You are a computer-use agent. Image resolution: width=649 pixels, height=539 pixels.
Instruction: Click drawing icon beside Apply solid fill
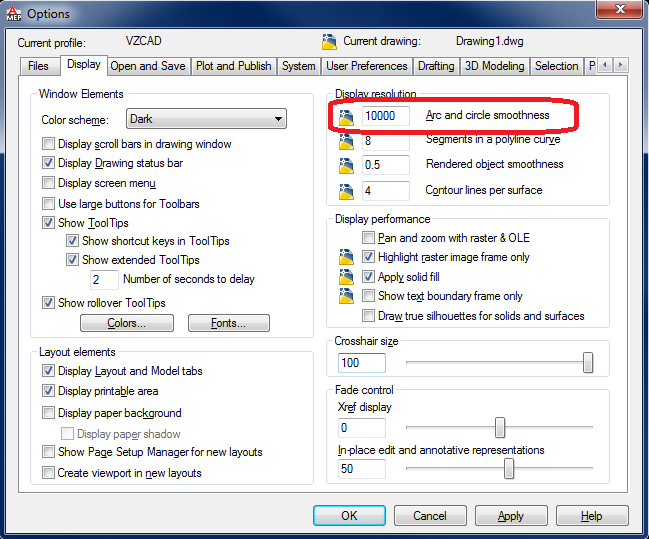[x=346, y=277]
